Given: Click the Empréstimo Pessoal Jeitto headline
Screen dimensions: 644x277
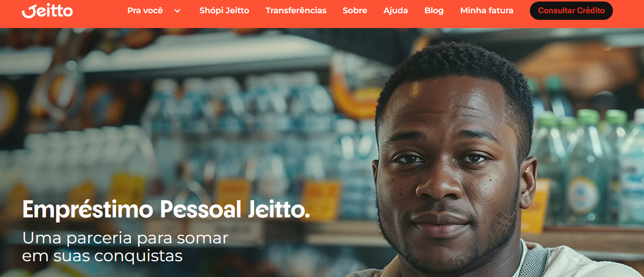Looking at the screenshot, I should click(166, 209).
